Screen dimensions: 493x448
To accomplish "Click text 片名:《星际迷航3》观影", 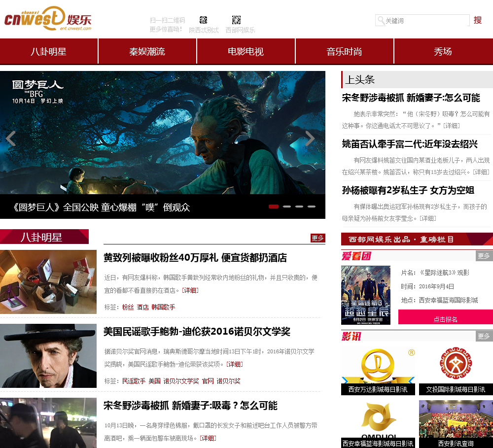I will (435, 273).
